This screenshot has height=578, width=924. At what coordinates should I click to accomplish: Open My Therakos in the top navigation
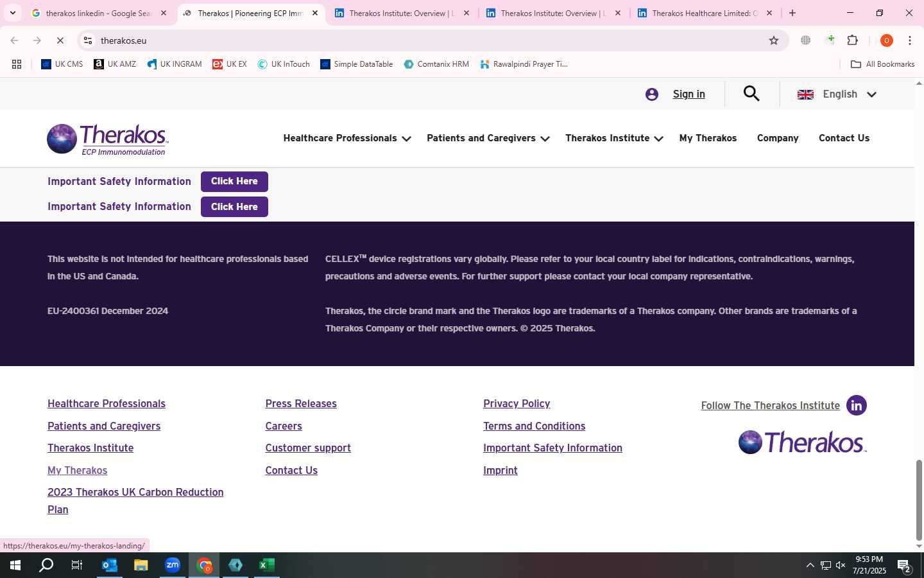point(708,138)
